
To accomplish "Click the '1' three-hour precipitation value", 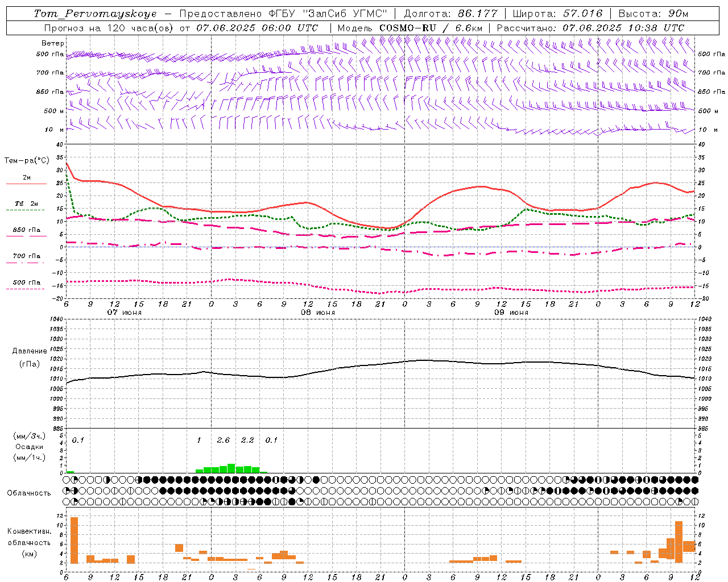I will [x=199, y=440].
